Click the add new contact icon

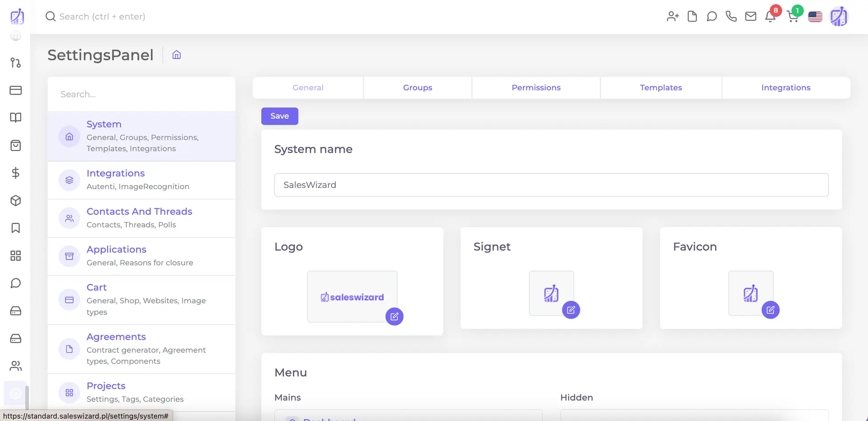672,16
